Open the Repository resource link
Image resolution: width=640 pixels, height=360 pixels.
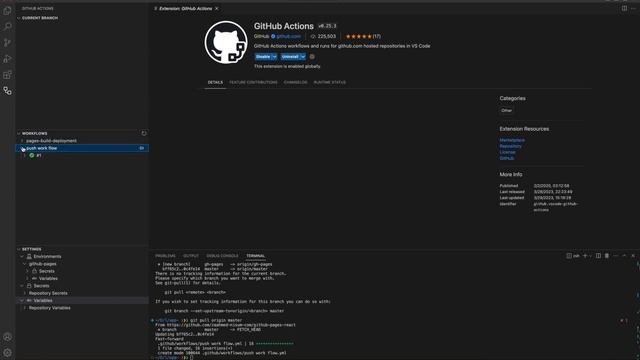click(511, 146)
